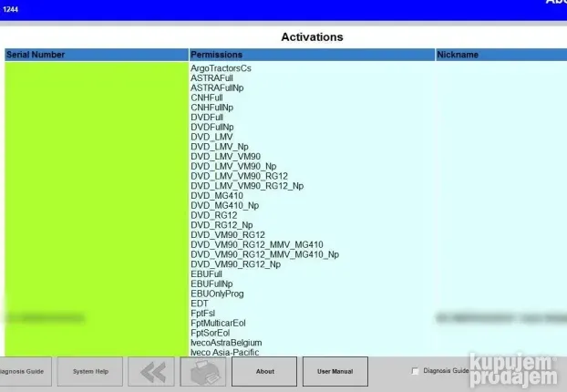Select the ArgoTractorsCs permission entry
Screen dimensions: 567x392
tap(221, 68)
